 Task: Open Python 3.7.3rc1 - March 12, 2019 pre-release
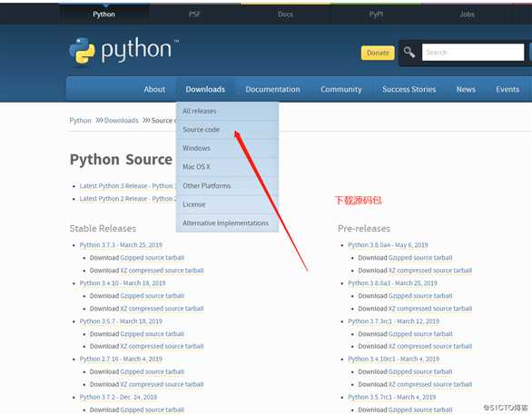coord(394,321)
